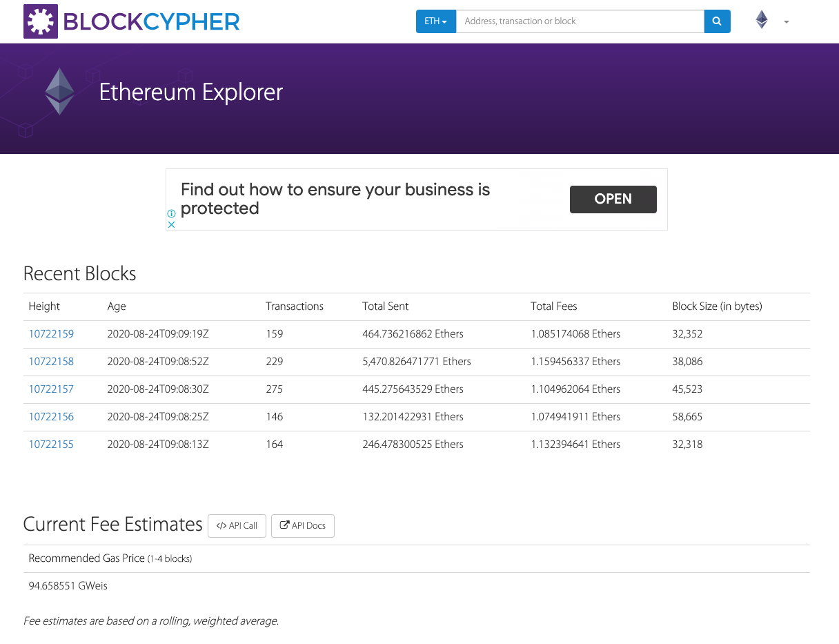Open block 10722158
Image resolution: width=839 pixels, height=644 pixels.
coord(51,362)
